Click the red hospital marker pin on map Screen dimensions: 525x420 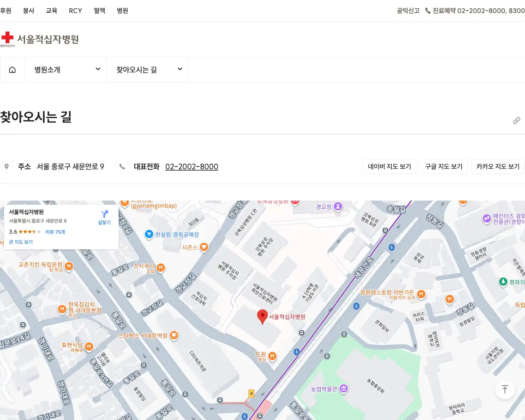tap(262, 316)
